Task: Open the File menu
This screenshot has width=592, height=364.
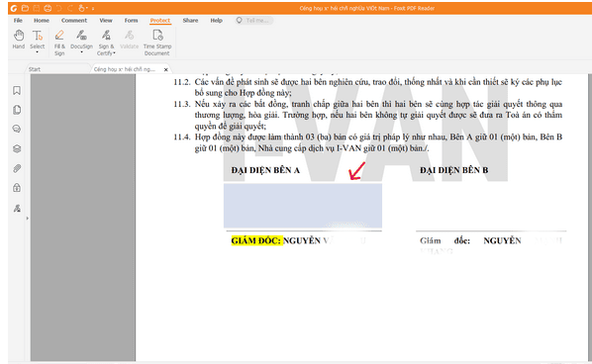Action: coord(18,21)
